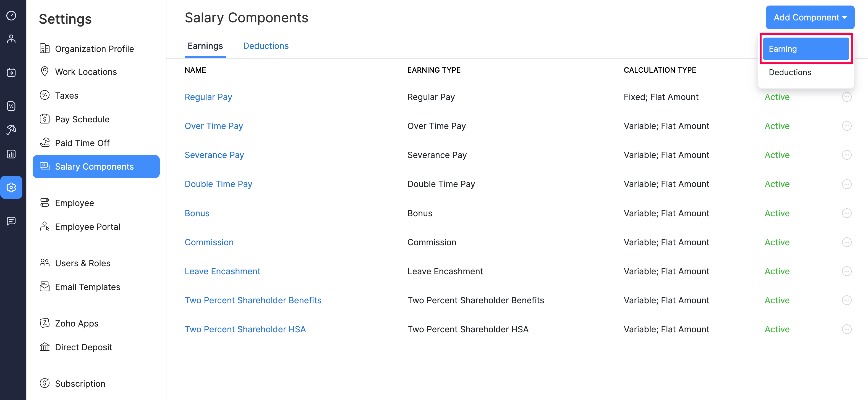Switch to the Deductions tab
This screenshot has height=400, width=868.
[x=266, y=46]
